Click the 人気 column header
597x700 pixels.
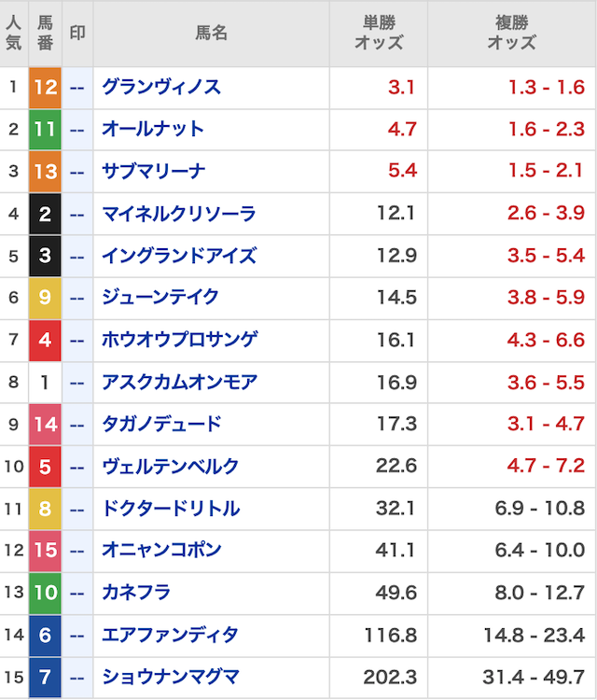point(14,33)
